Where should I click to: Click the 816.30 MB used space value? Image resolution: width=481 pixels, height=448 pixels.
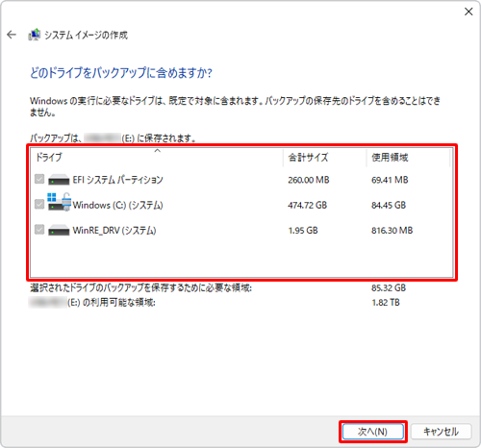[x=392, y=231]
